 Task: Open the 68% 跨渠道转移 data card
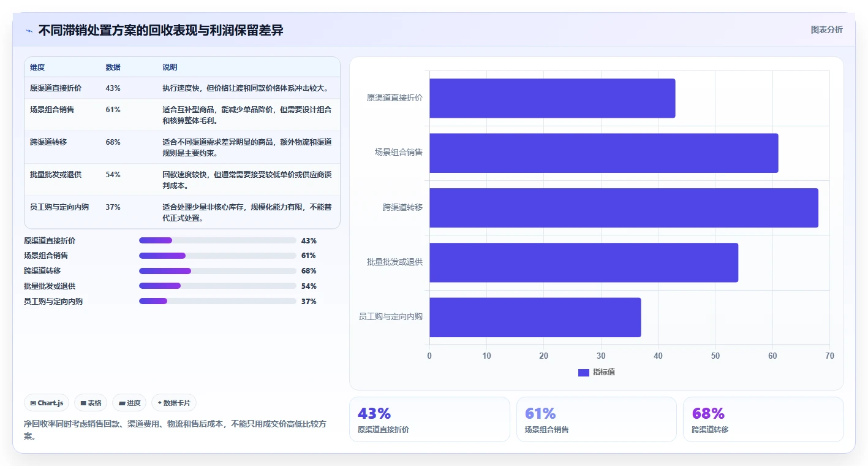point(763,419)
